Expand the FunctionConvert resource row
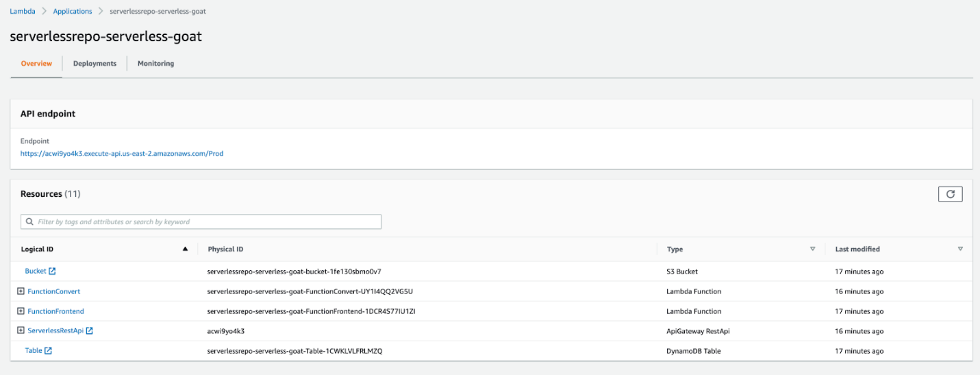The width and height of the screenshot is (980, 375). [x=21, y=291]
